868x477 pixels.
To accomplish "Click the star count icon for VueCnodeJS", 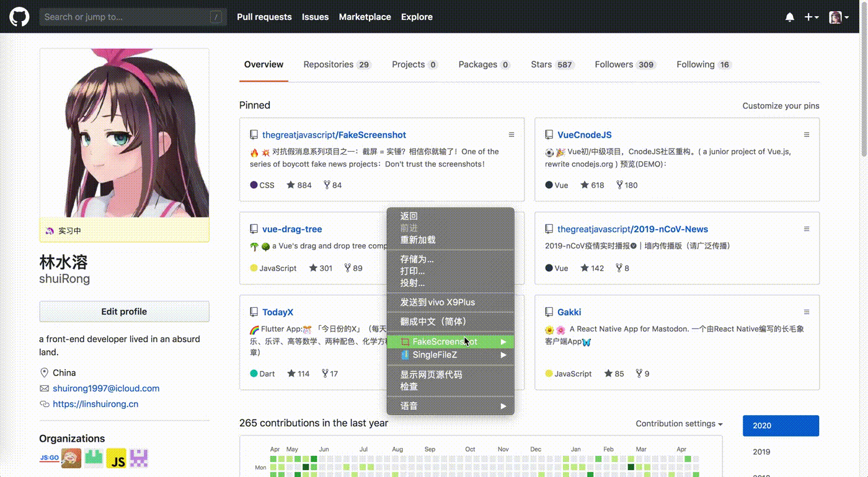I will tap(584, 185).
